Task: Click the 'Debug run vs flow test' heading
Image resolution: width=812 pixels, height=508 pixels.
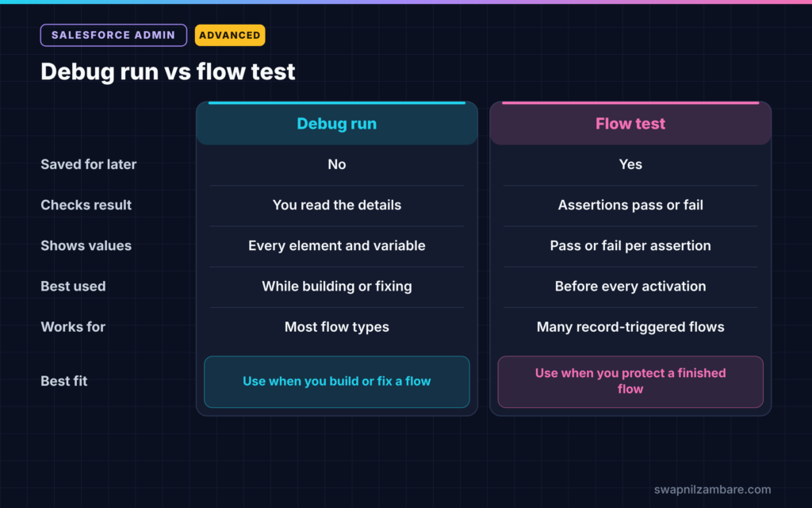Action: click(x=168, y=71)
